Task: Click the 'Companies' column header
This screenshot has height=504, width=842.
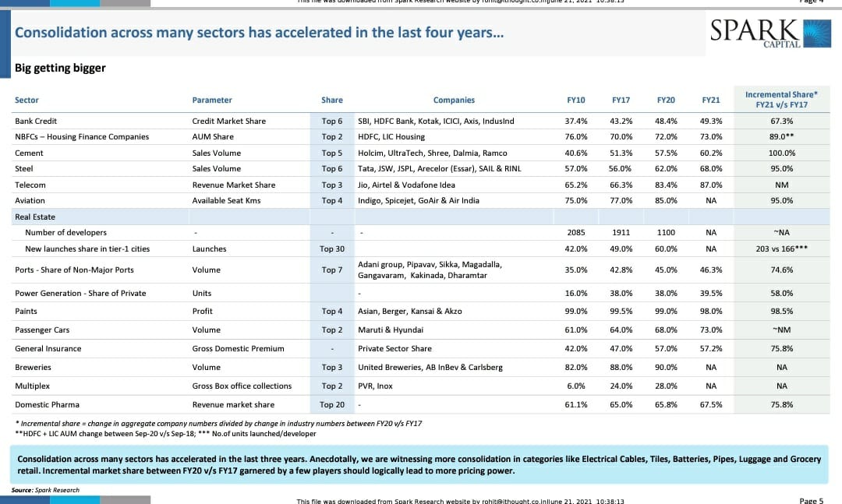Action: coord(454,100)
